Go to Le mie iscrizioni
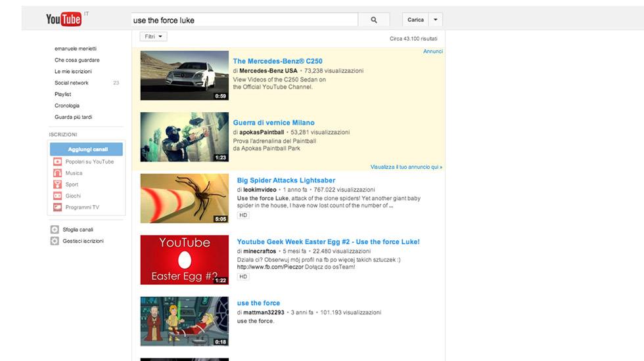Viewport: 644px width, 361px height. 73,71
